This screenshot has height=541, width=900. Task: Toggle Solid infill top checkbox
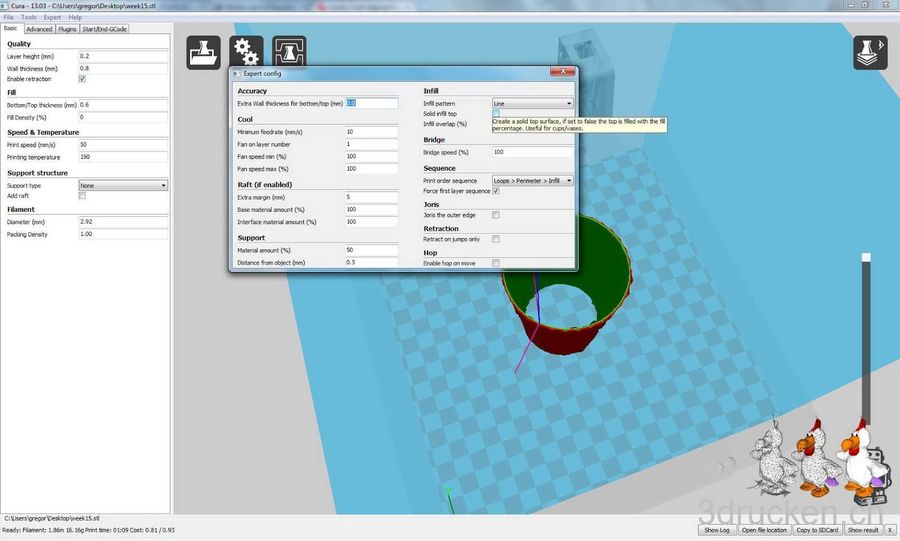(496, 114)
